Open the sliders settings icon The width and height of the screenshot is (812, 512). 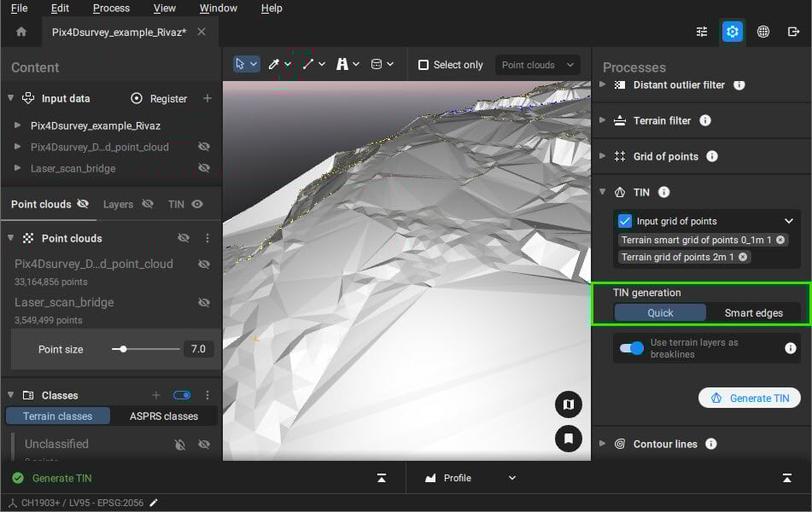pyautogui.click(x=702, y=32)
